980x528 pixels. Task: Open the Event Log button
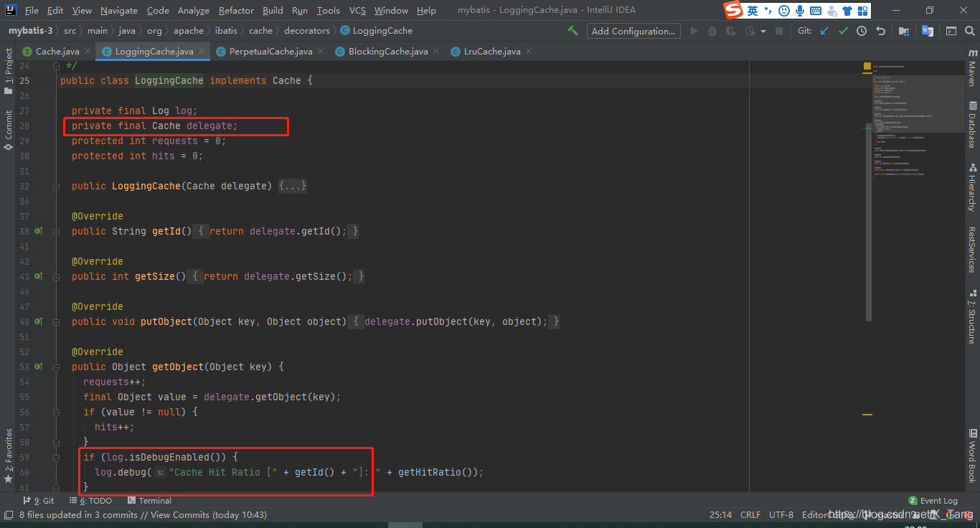933,500
